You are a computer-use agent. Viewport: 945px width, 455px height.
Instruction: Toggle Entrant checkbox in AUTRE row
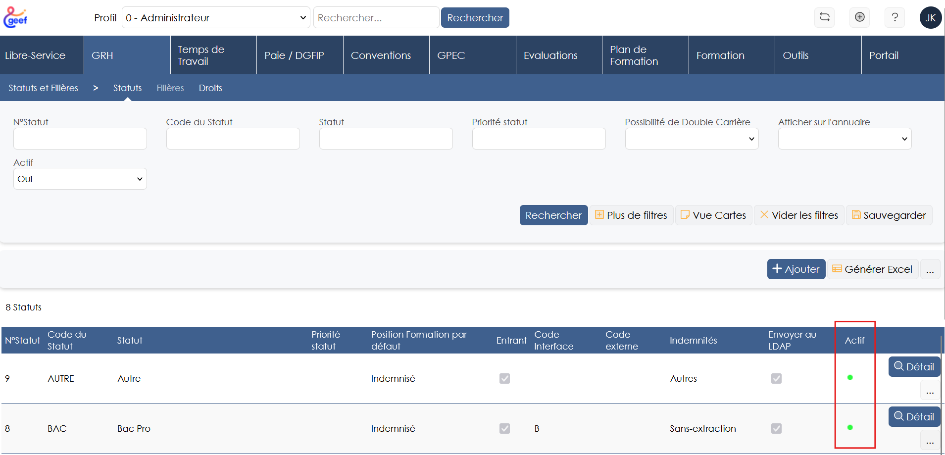tap(504, 378)
